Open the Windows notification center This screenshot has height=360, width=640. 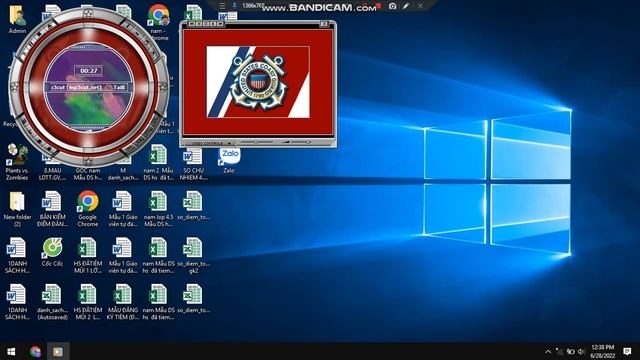627,351
